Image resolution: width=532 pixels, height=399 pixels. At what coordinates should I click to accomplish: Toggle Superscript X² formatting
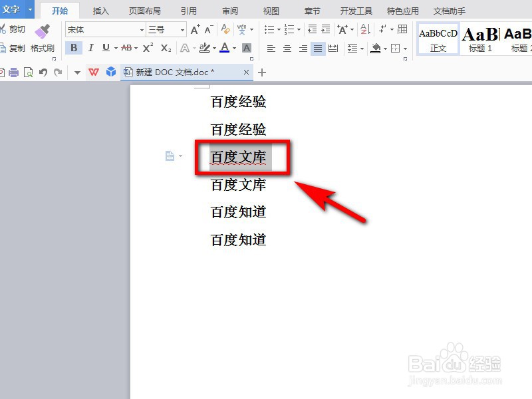[148, 48]
